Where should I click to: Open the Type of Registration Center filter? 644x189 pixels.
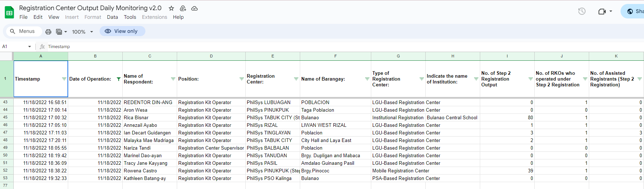click(421, 79)
